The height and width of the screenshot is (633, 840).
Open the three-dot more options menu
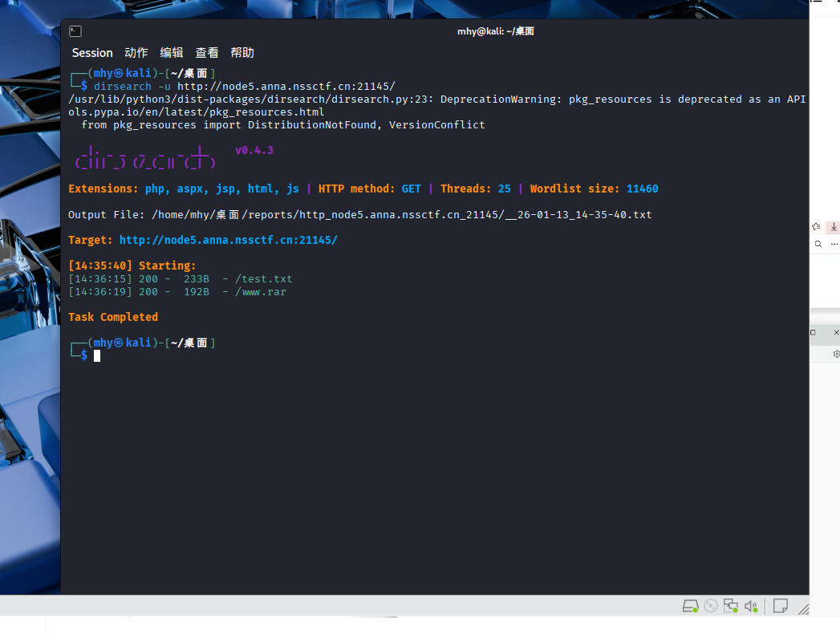pyautogui.click(x=834, y=244)
